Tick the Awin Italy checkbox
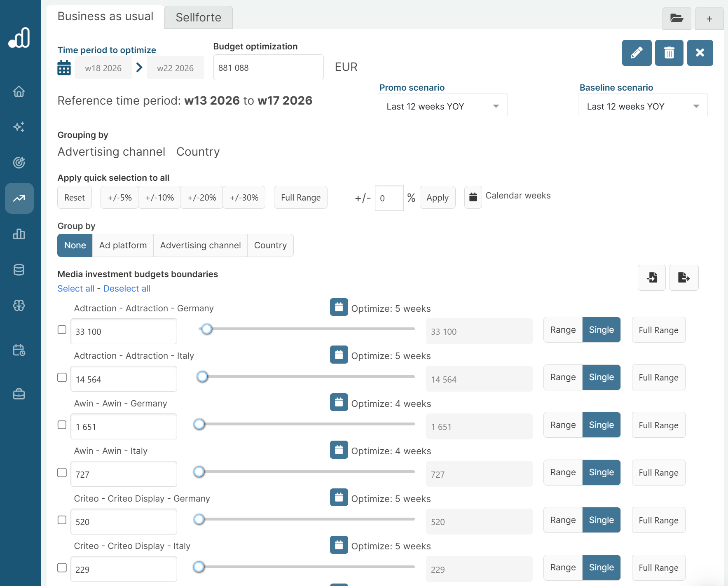728x586 pixels. click(x=62, y=472)
